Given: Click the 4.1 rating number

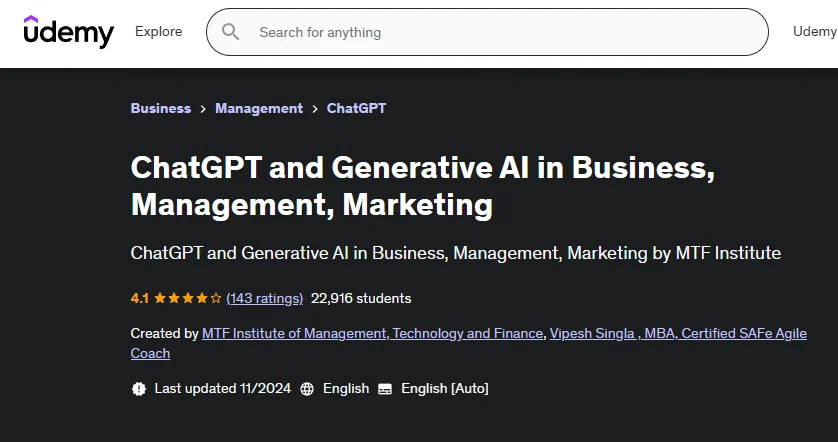Looking at the screenshot, I should tap(139, 298).
